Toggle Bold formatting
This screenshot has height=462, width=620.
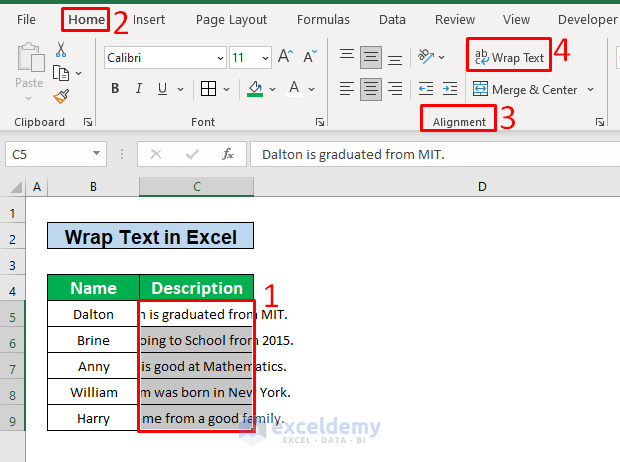115,88
